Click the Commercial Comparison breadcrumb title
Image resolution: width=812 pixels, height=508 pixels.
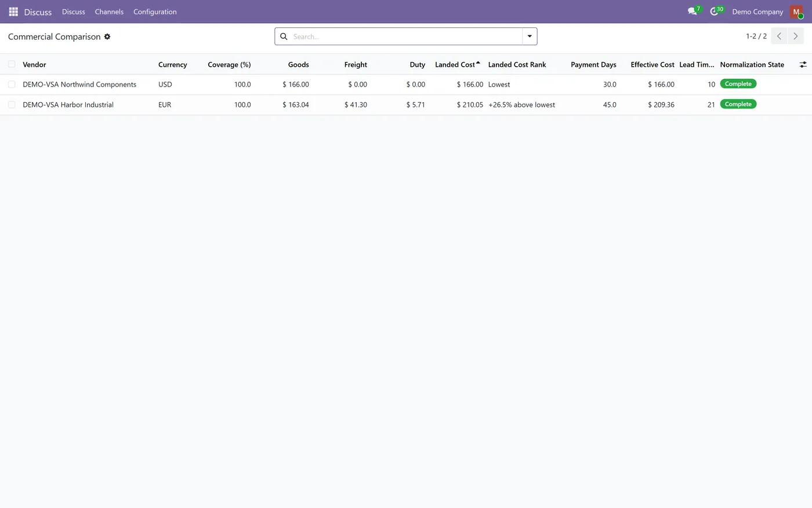point(55,37)
